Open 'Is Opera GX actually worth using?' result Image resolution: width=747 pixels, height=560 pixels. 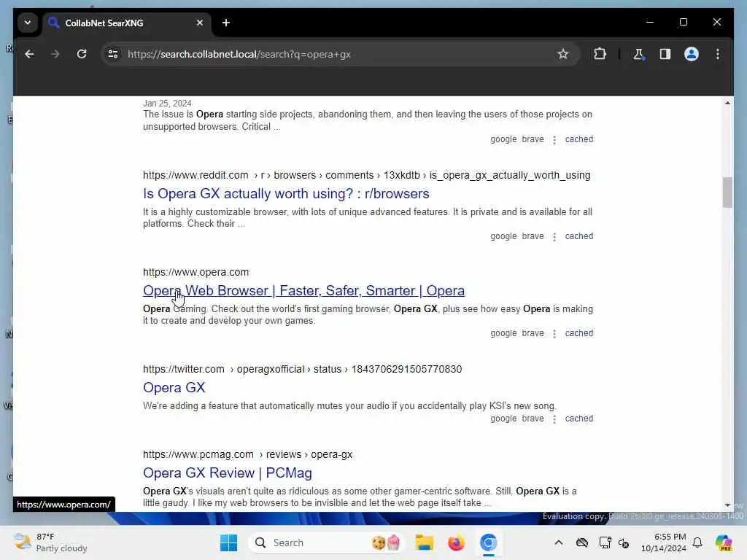[x=286, y=194]
